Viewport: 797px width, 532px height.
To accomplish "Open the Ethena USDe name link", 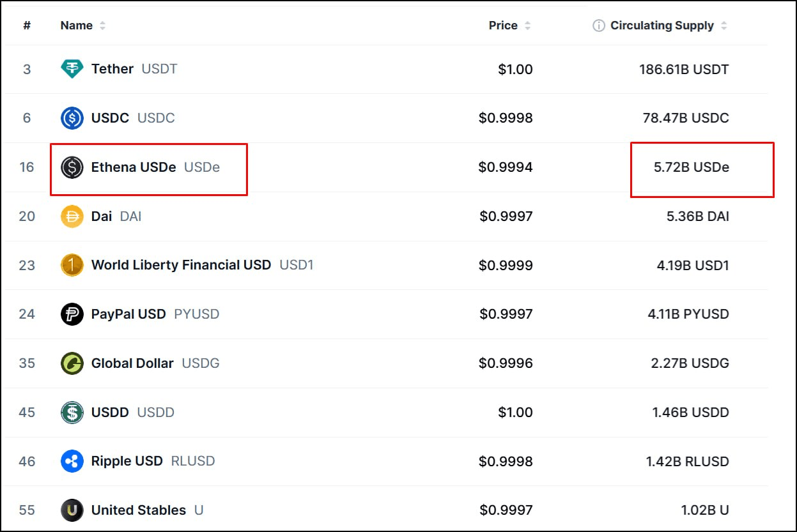I will click(134, 167).
